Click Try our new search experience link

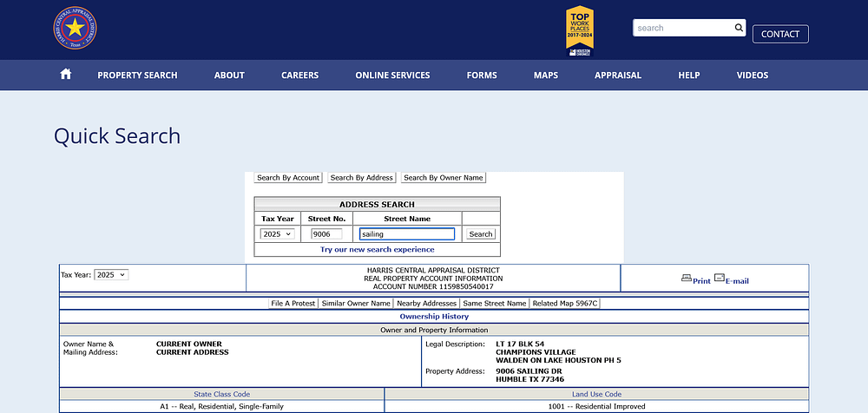coord(377,250)
